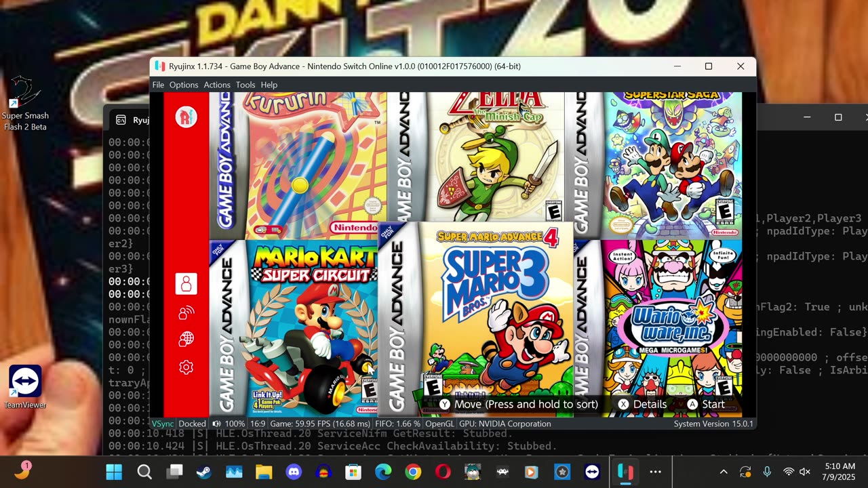Click the Game FPS readout in status bar
Image resolution: width=868 pixels, height=488 pixels.
point(320,424)
